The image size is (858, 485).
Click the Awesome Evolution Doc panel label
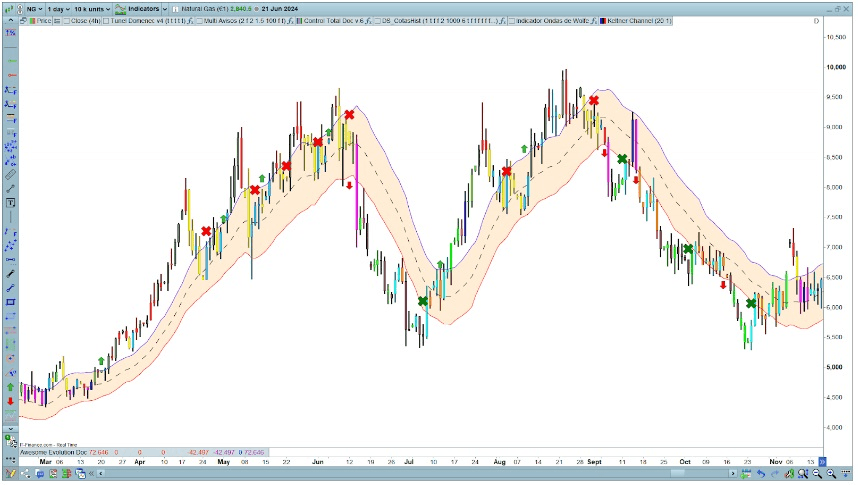coord(52,453)
